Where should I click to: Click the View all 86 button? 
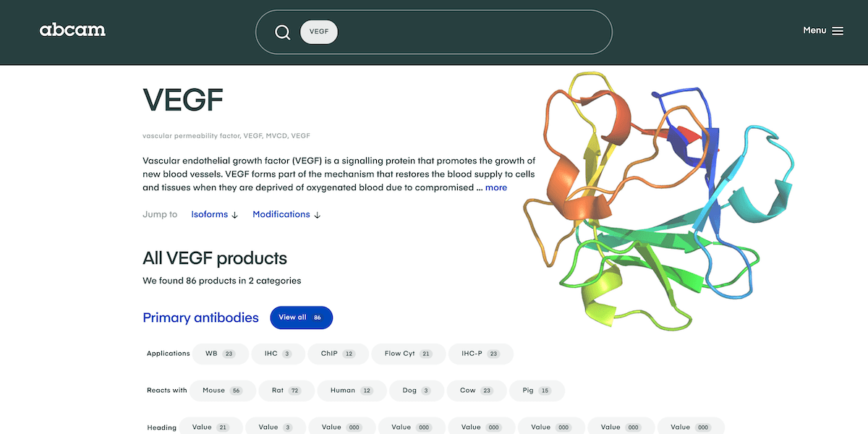click(301, 318)
